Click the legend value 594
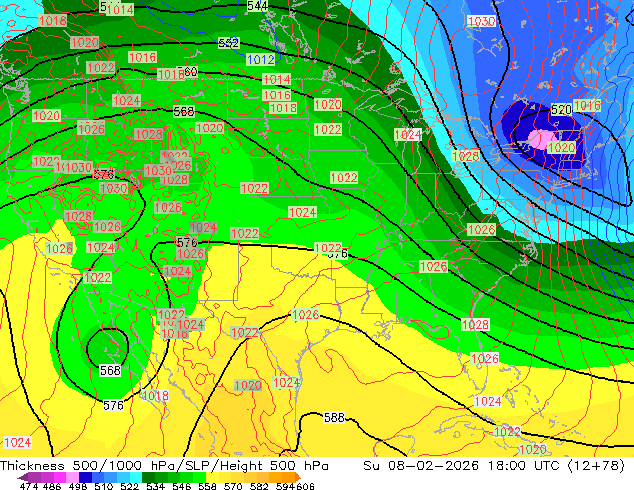634x490 pixels. click(285, 486)
